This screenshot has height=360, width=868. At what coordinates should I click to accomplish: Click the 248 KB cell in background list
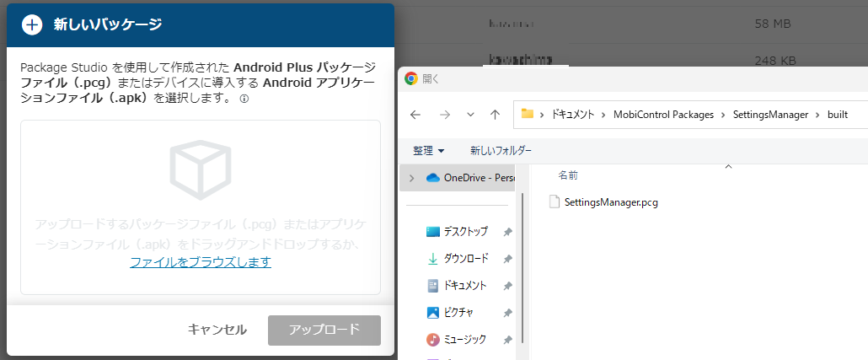pyautogui.click(x=775, y=60)
